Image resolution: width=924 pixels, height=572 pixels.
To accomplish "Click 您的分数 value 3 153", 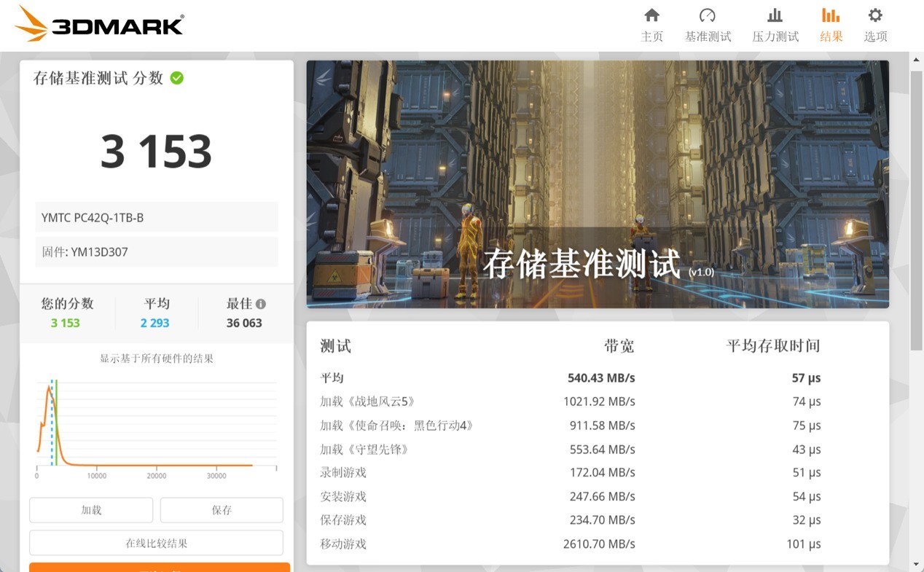I will click(66, 323).
